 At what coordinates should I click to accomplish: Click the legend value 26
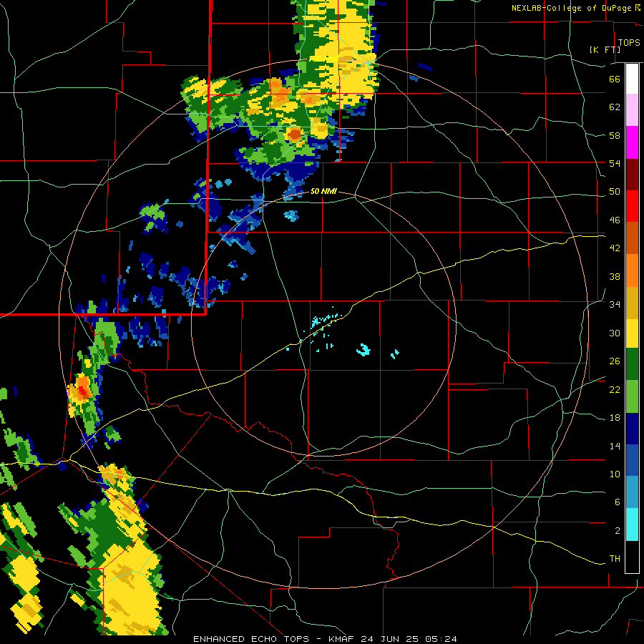tap(615, 361)
